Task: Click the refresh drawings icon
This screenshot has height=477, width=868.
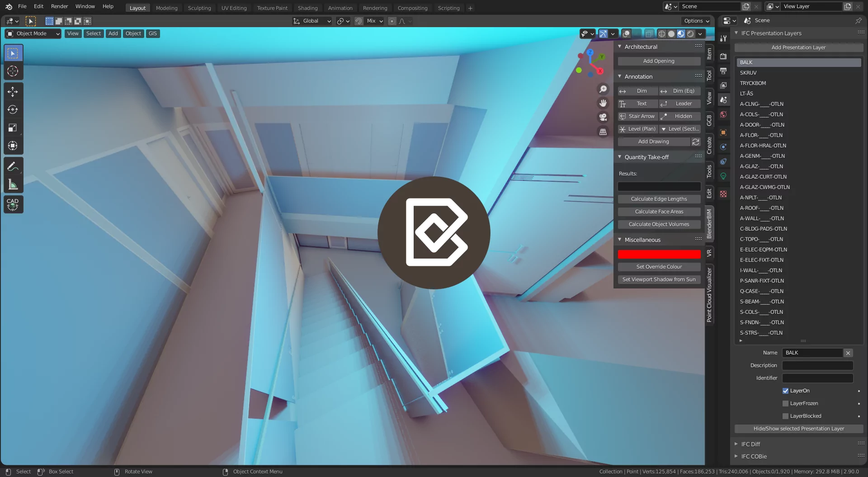Action: click(696, 142)
